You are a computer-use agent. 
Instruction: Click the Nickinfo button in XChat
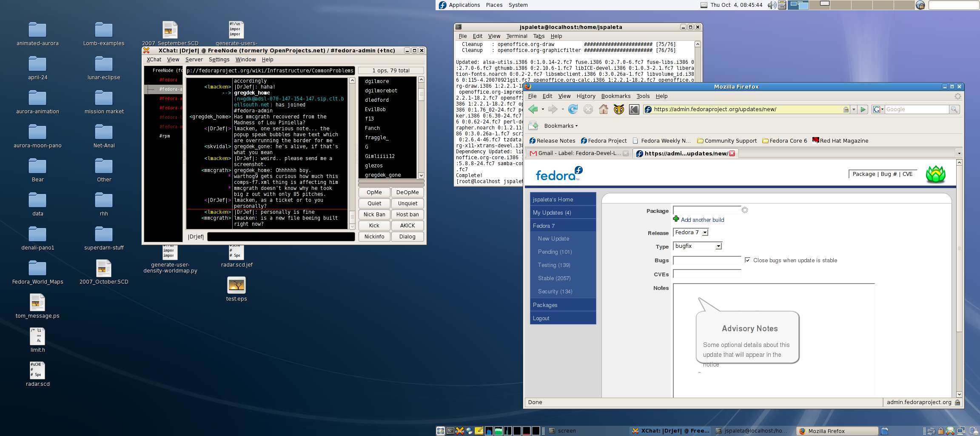point(374,237)
